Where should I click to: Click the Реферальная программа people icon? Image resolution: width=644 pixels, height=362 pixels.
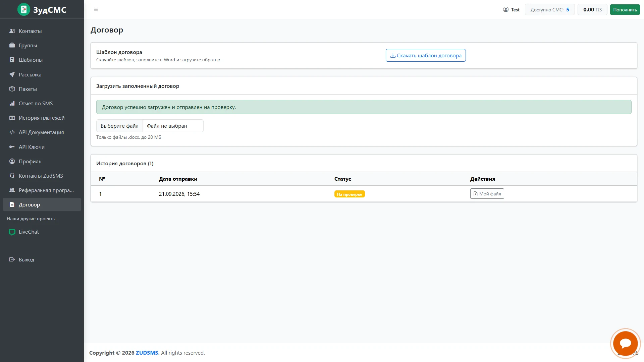tap(12, 190)
